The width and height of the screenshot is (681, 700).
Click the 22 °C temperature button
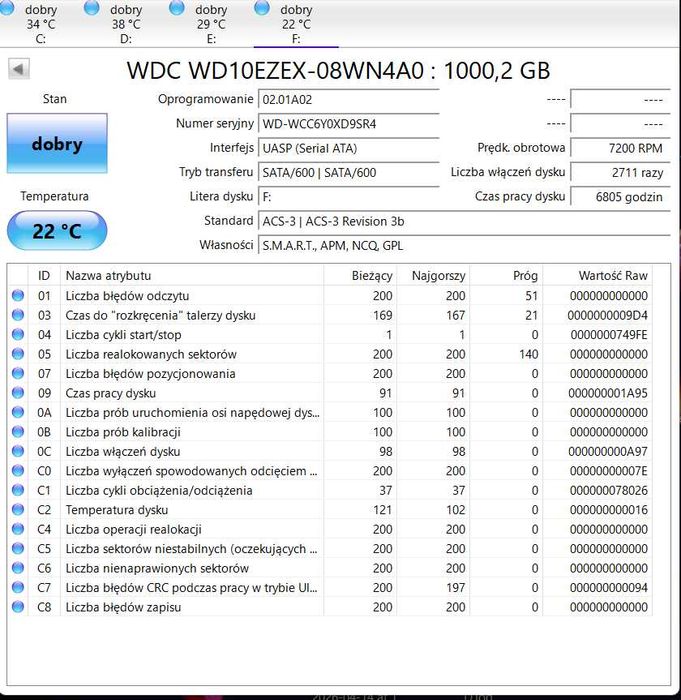(x=57, y=231)
